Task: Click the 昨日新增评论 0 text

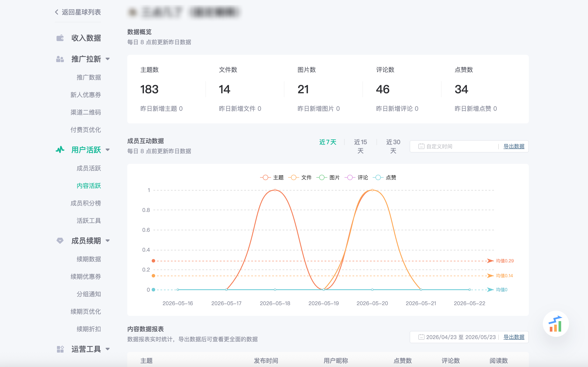Action: tap(397, 109)
